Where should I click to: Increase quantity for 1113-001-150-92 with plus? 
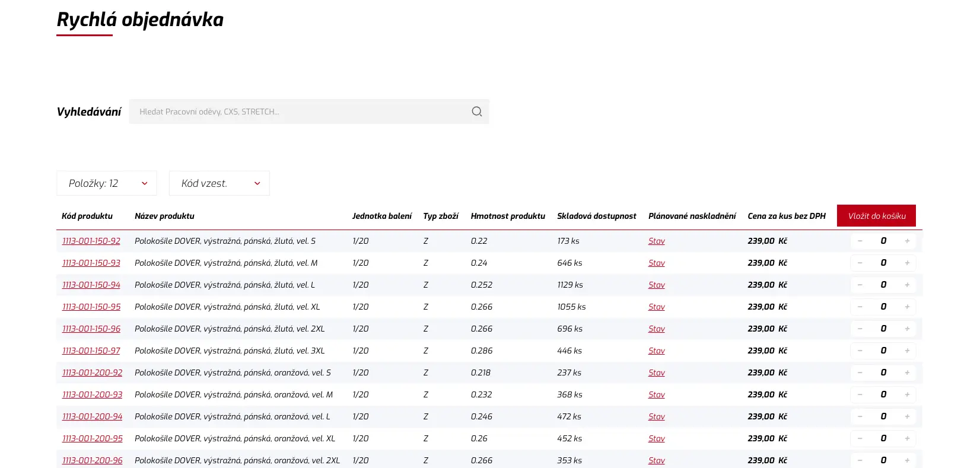907,241
